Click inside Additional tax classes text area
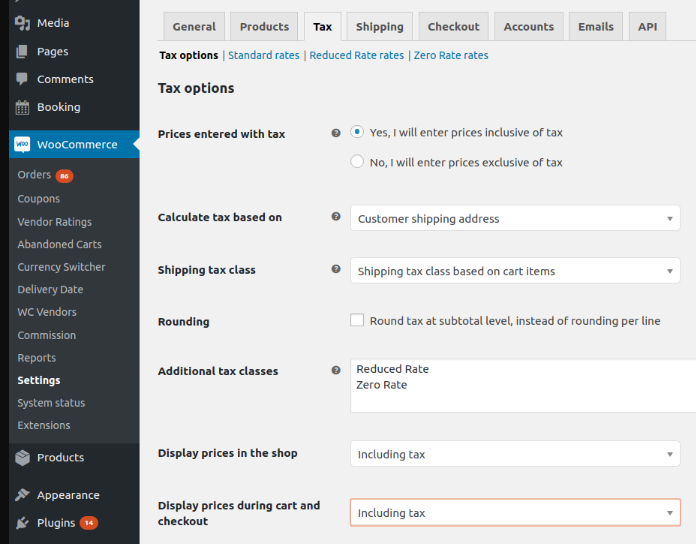 (523, 386)
